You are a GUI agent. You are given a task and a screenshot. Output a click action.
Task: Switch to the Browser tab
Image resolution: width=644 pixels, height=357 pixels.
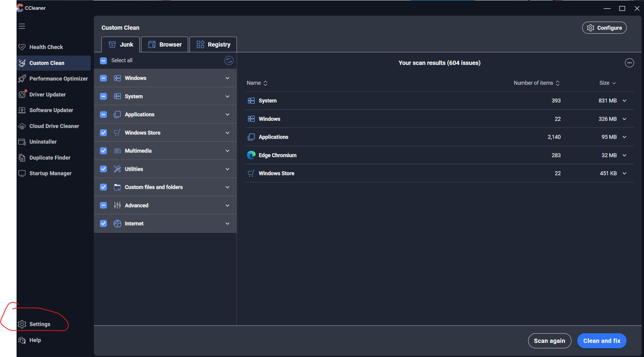(x=165, y=45)
